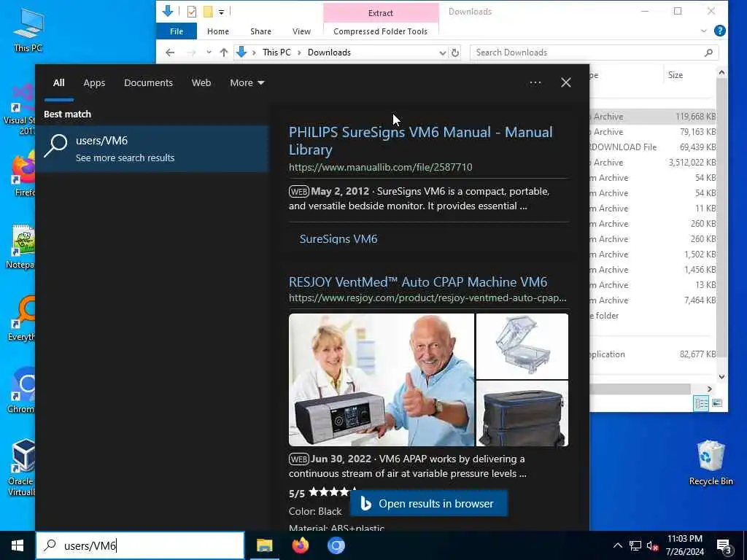This screenshot has width=747, height=560.
Task: Select the users/VM6 best match result
Action: tap(152, 149)
